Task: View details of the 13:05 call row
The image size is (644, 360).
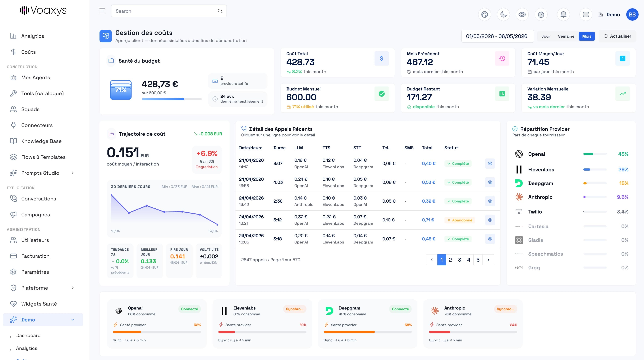Action: coord(490,239)
